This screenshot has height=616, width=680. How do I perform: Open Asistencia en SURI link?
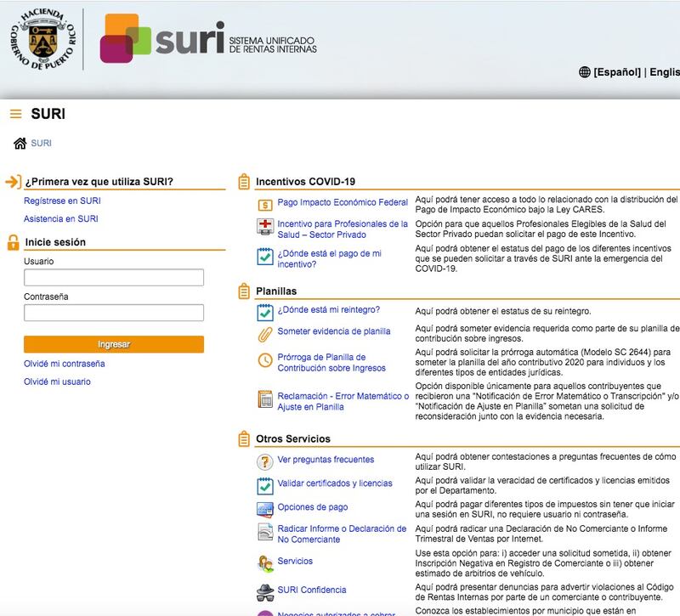[60, 219]
